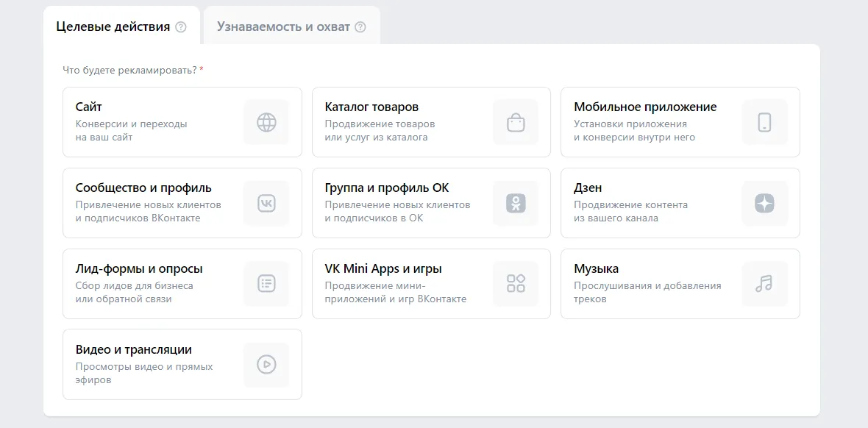Click 'Привлечение новых клиентов и подписчиков в ОК'

click(397, 212)
